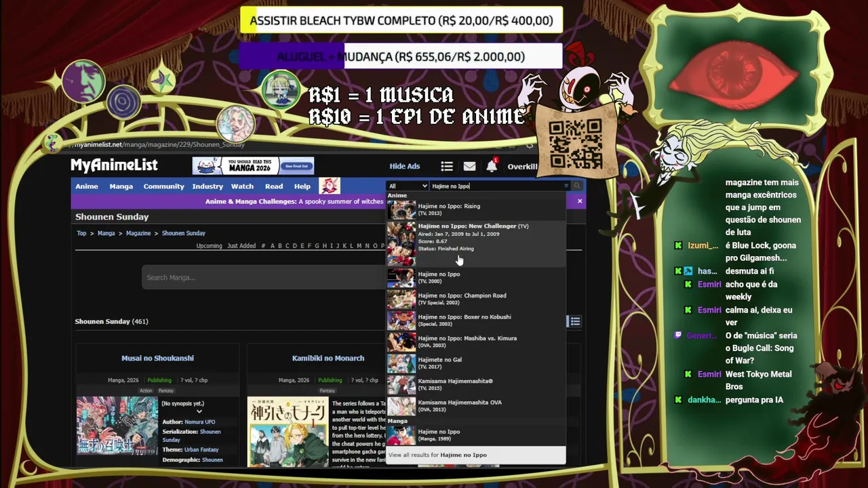Open the messages envelope icon
The height and width of the screenshot is (488, 868).
[x=469, y=166]
